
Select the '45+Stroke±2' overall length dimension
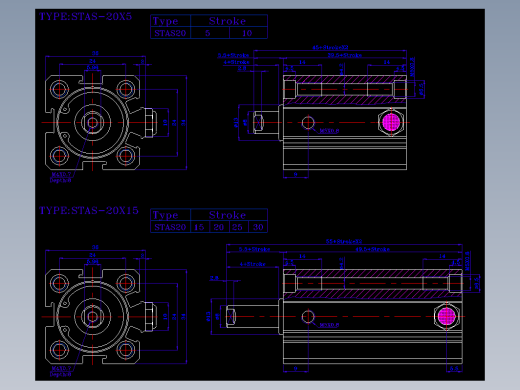330,47
